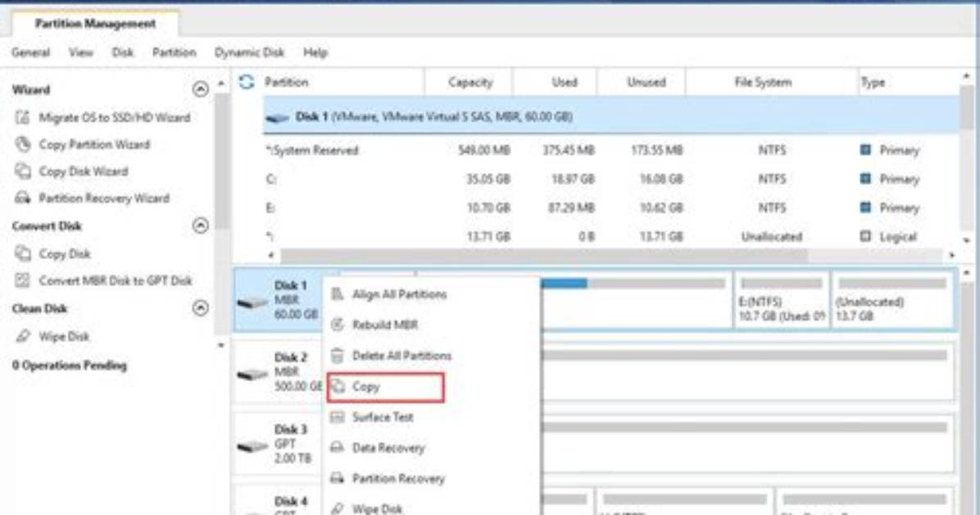Select the Disk 1 VMware header row
Viewport: 980px width, 515px height.
click(611, 116)
